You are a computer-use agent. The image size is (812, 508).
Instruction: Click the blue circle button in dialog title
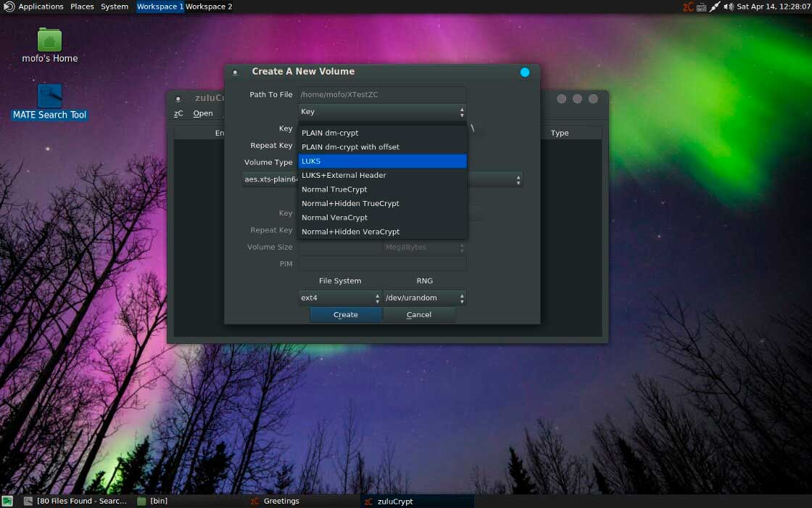pos(525,72)
